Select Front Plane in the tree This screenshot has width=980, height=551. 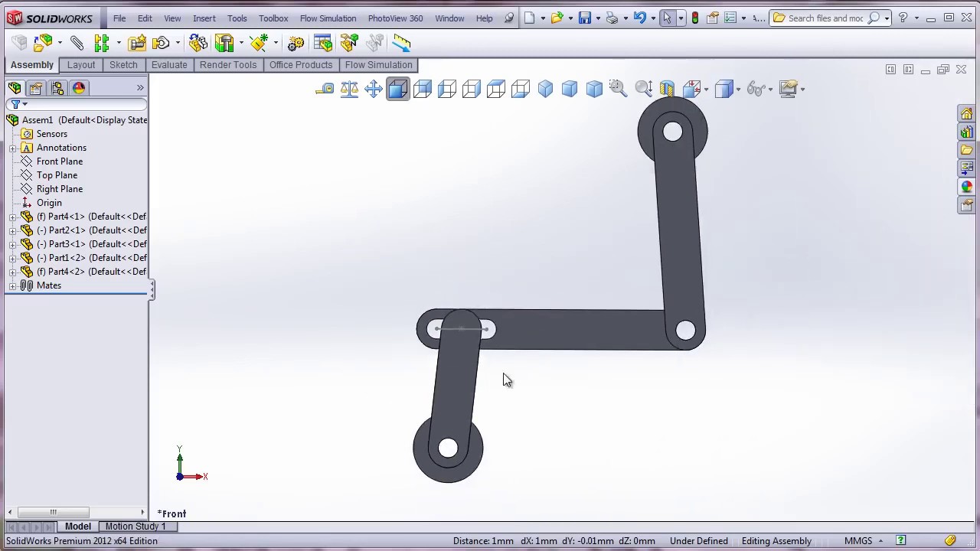click(60, 161)
